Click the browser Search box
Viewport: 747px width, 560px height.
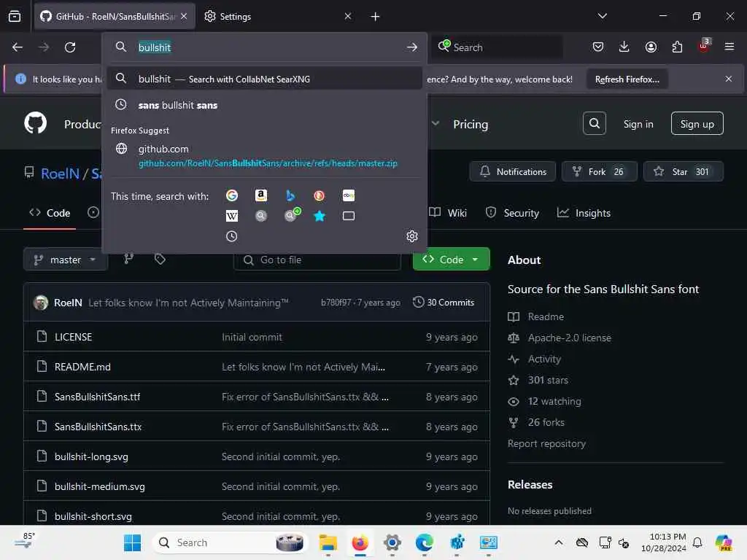(498, 47)
